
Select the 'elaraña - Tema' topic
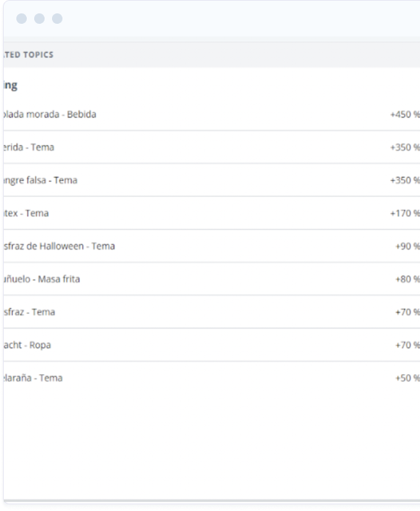pos(212,378)
